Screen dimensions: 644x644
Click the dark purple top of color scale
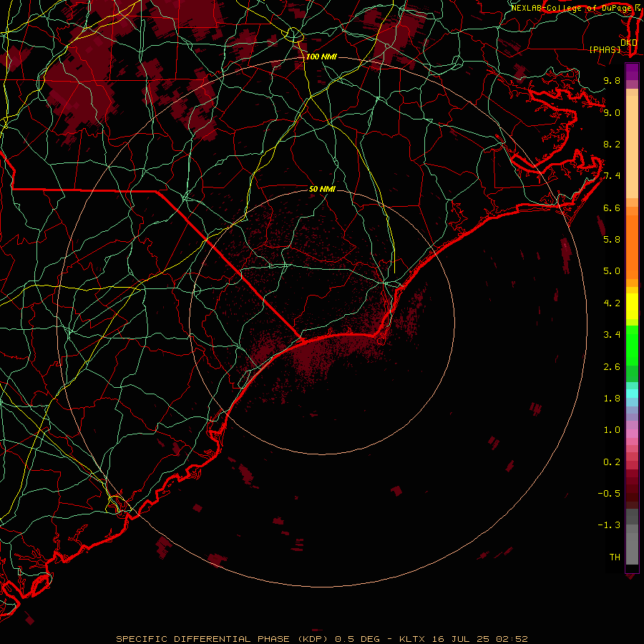pyautogui.click(x=632, y=72)
